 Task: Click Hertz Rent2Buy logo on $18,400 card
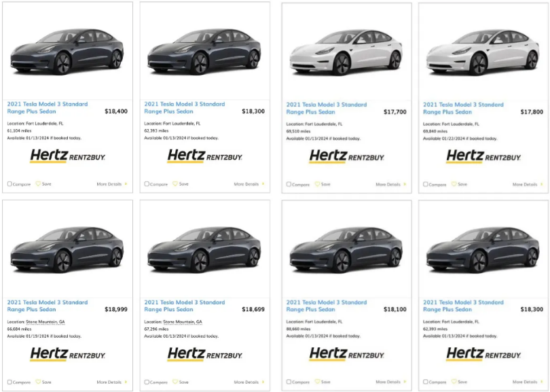tap(68, 156)
